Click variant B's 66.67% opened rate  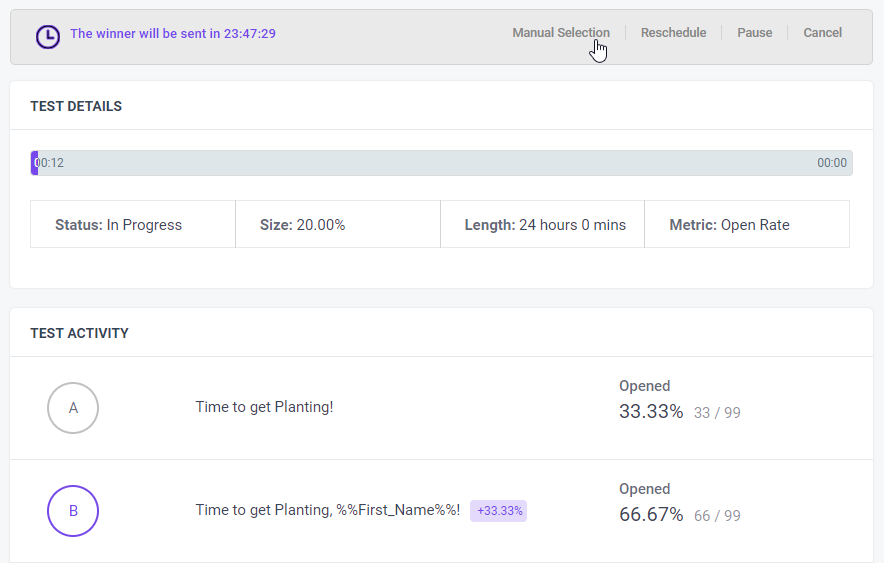coord(651,515)
